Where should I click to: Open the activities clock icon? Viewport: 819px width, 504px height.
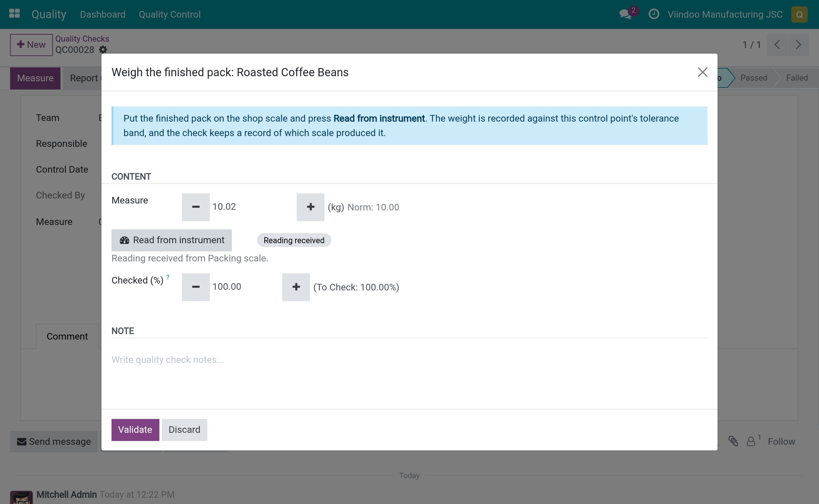(654, 14)
